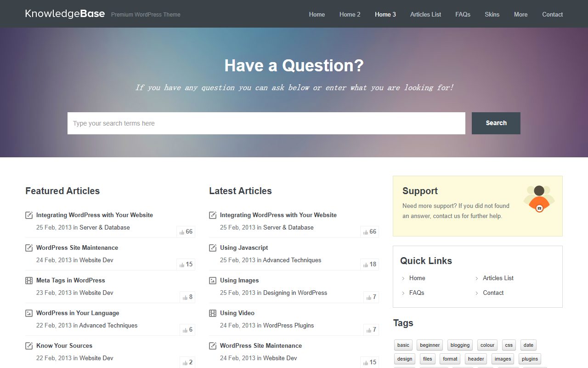The width and height of the screenshot is (588, 368).
Task: Go to Home in Quick Links
Action: click(x=417, y=278)
